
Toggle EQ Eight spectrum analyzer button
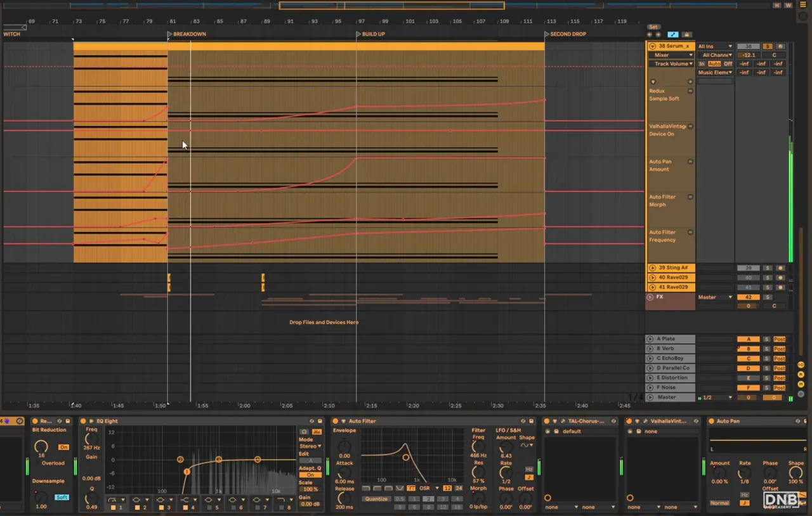[317, 431]
